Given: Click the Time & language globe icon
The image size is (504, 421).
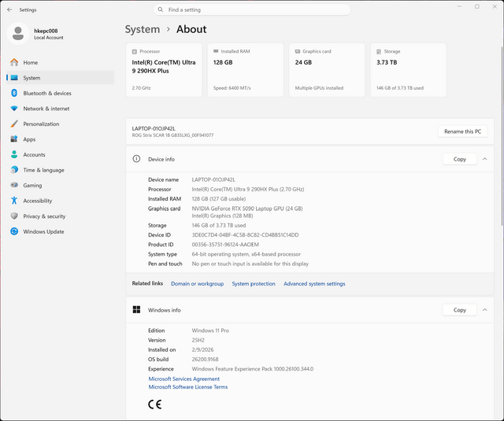Looking at the screenshot, I should 14,170.
